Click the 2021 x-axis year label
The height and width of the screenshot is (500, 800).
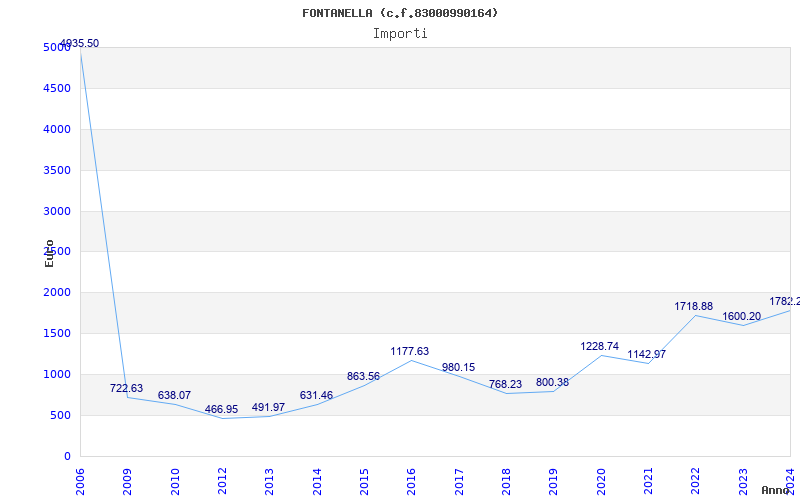tap(648, 482)
